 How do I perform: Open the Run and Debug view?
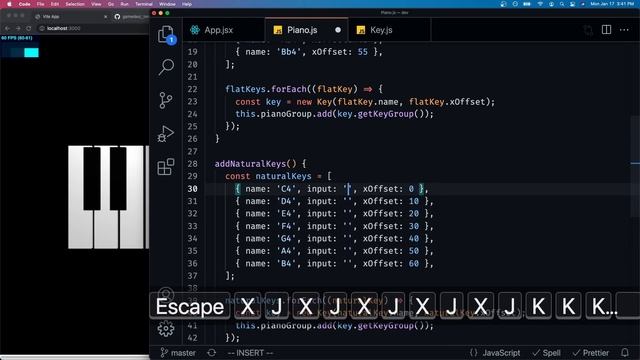[x=166, y=133]
